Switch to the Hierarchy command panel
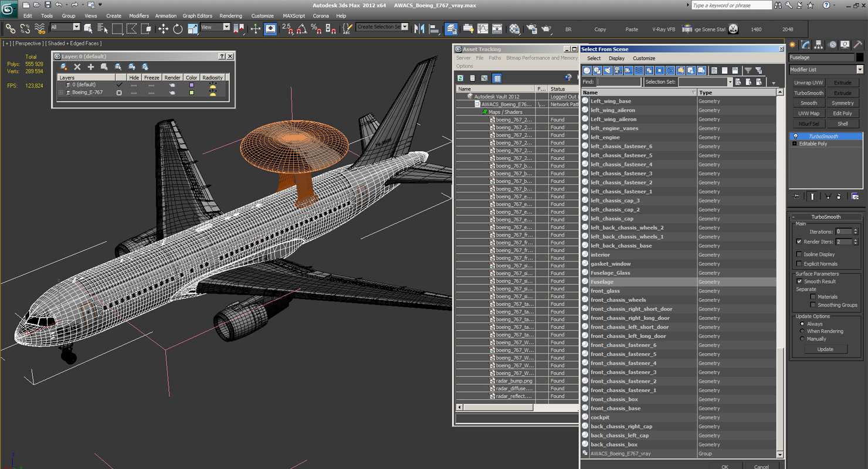Image resolution: width=868 pixels, height=469 pixels. [819, 45]
